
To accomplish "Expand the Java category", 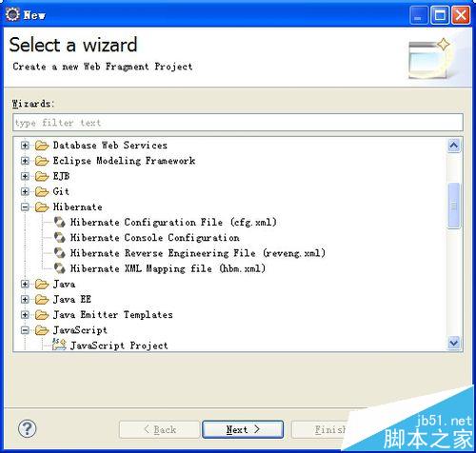I will pyautogui.click(x=25, y=285).
